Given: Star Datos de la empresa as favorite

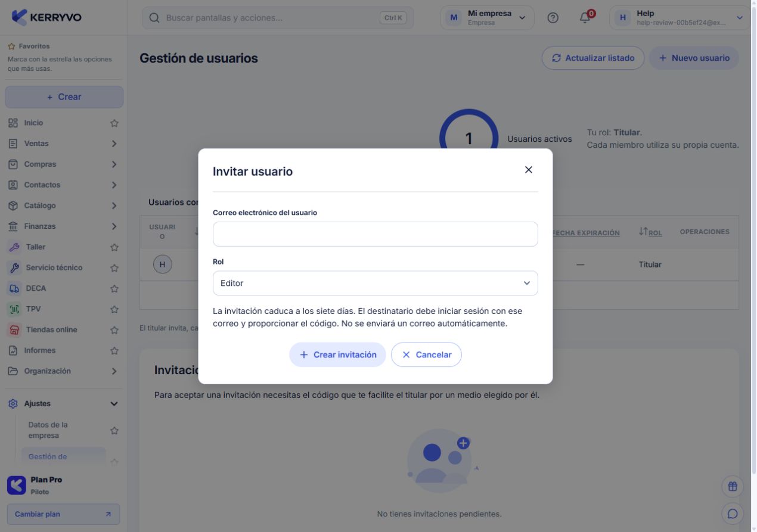Looking at the screenshot, I should coord(114,430).
